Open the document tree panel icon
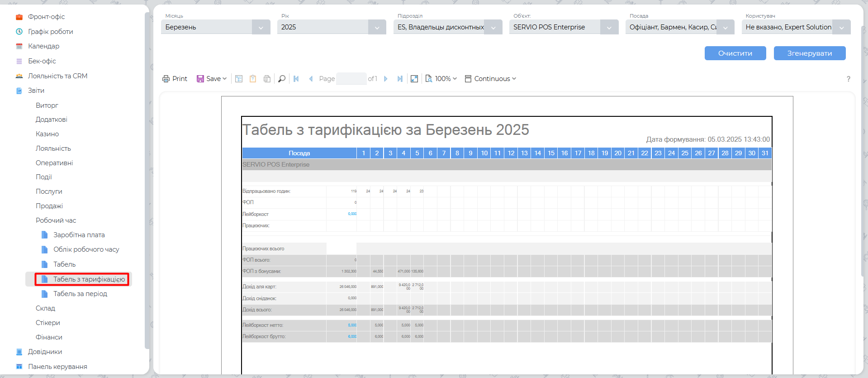The width and height of the screenshot is (868, 378). (239, 79)
